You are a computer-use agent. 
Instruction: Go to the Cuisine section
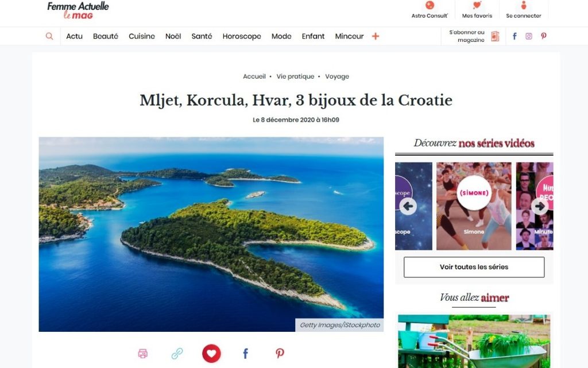[142, 36]
